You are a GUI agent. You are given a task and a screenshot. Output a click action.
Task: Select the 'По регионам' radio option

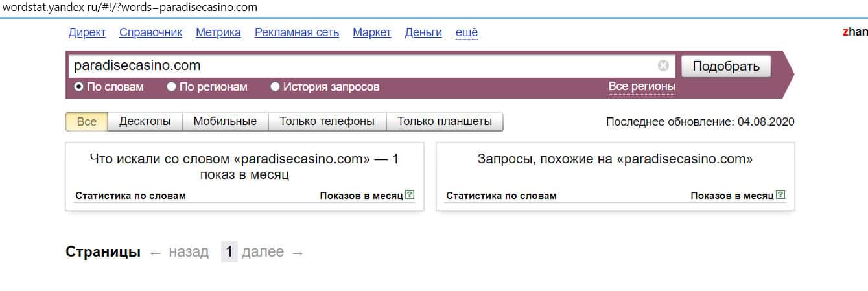[172, 87]
